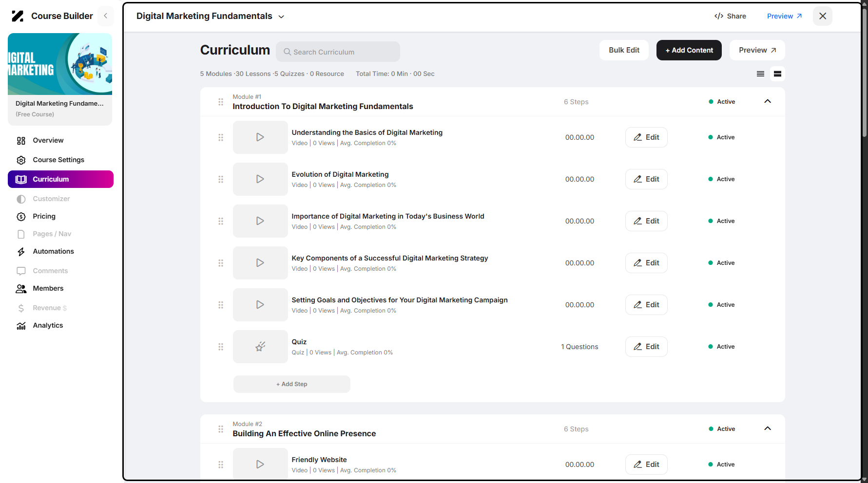Collapse Module #2 with the chevron
The image size is (868, 483).
point(768,428)
